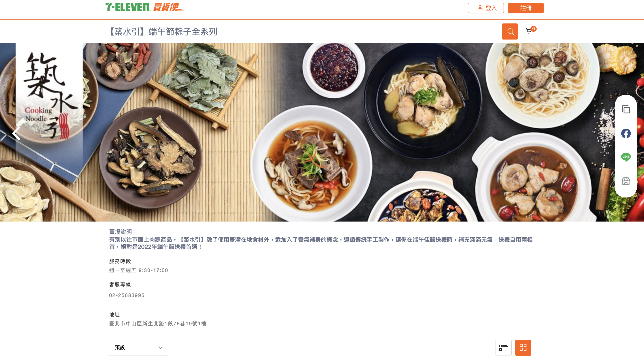The height and width of the screenshot is (360, 644).
Task: Open the shopping cart icon
Action: pos(528,31)
